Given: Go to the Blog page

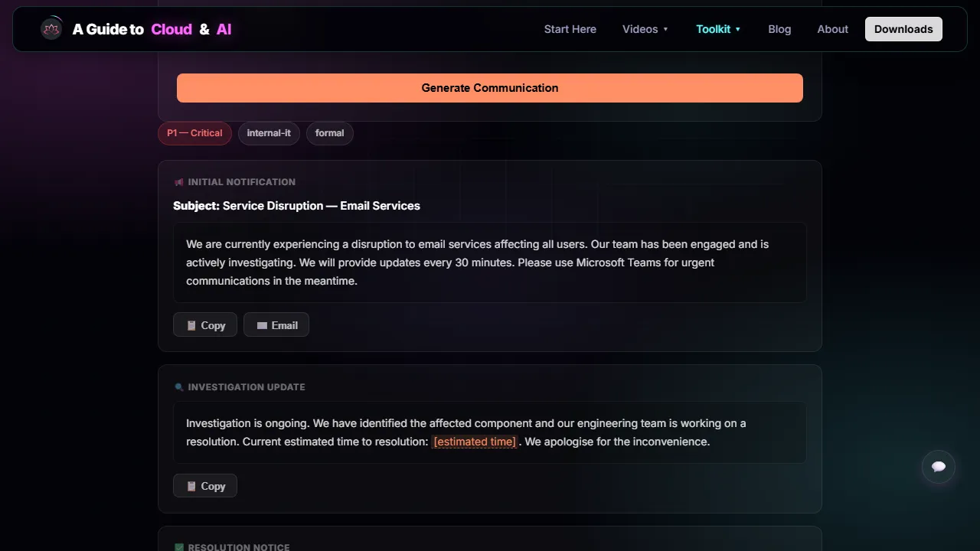Looking at the screenshot, I should coord(779,29).
